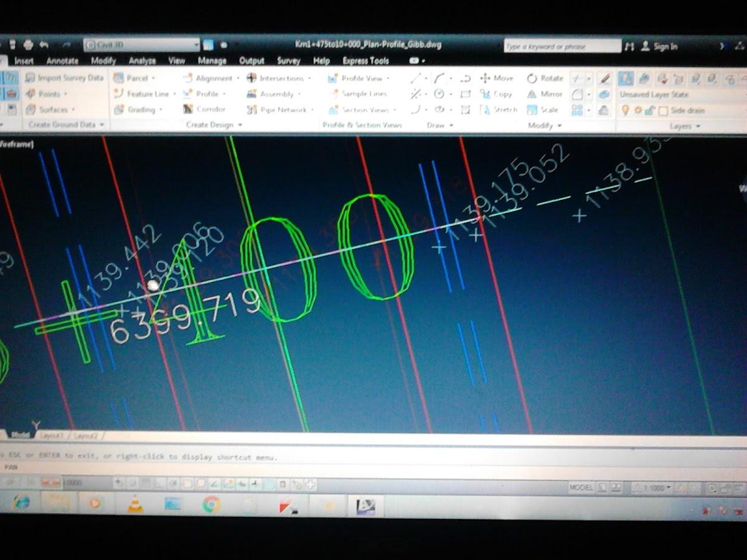Click Internet Explorer taskbar icon
747x560 pixels.
(21, 502)
